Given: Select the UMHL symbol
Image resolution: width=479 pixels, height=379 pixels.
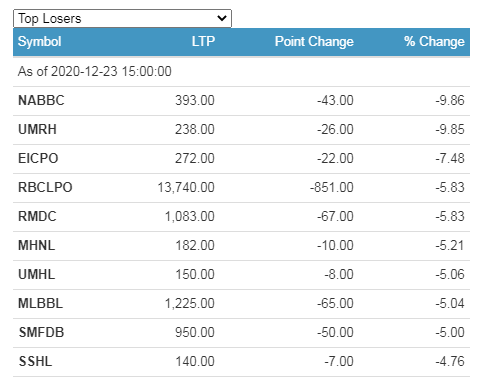Looking at the screenshot, I should click(36, 274).
